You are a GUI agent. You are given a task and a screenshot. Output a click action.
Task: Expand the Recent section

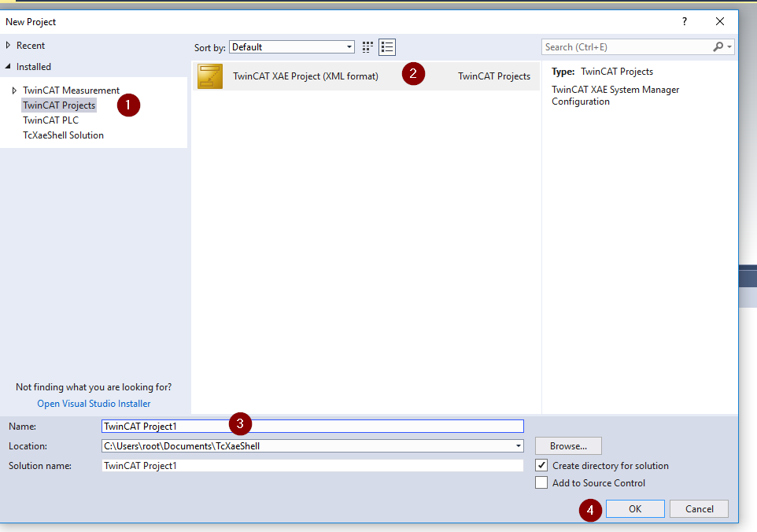(8, 46)
